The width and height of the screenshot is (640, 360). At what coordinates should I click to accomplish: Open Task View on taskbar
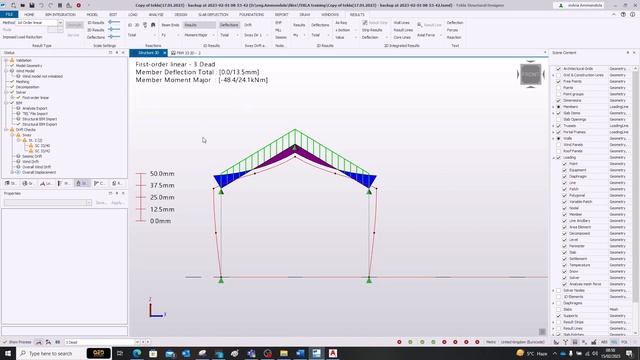point(120,353)
